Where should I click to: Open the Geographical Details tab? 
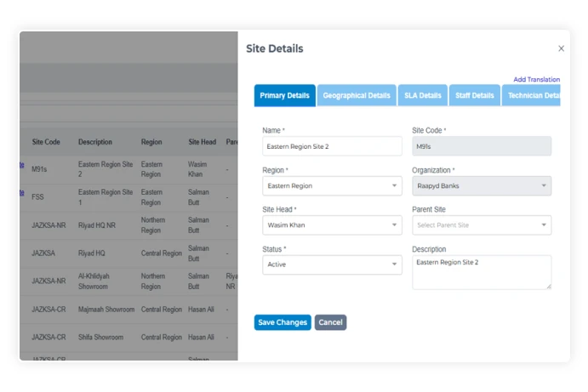click(357, 95)
